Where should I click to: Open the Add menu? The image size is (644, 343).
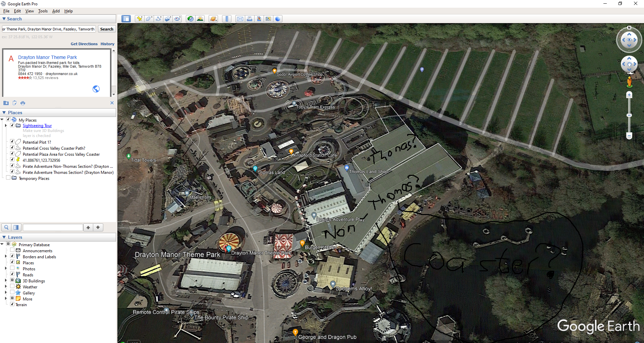pos(56,11)
